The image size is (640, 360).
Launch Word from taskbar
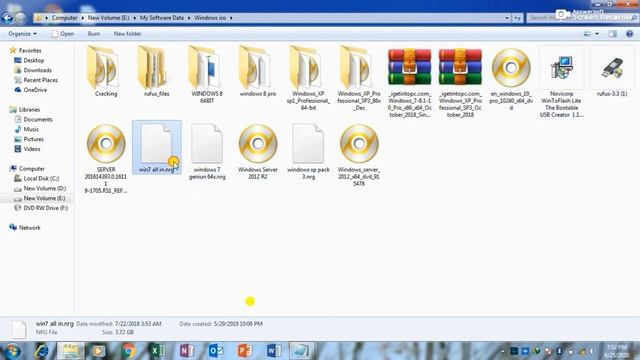point(273,351)
